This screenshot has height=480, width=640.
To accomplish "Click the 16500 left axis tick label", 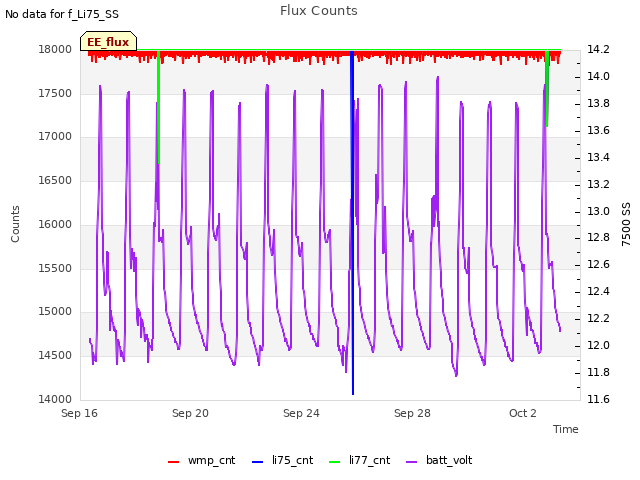I will pyautogui.click(x=55, y=180).
